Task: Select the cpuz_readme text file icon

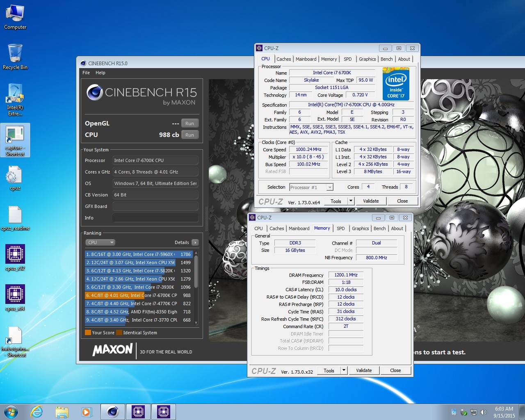Action: coord(15,218)
